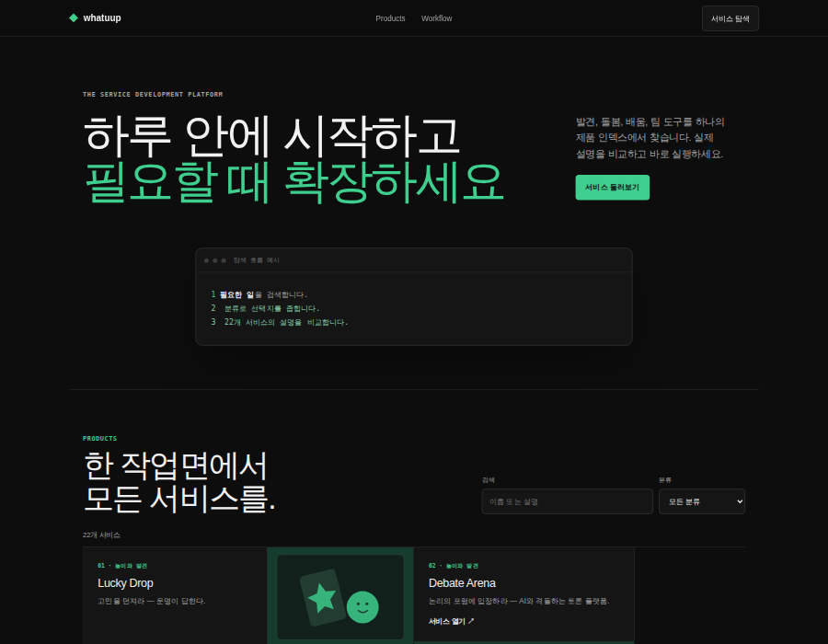Click the 한 작업면에서 모든 서비스를 heading
The height and width of the screenshot is (644, 828).
tap(179, 482)
